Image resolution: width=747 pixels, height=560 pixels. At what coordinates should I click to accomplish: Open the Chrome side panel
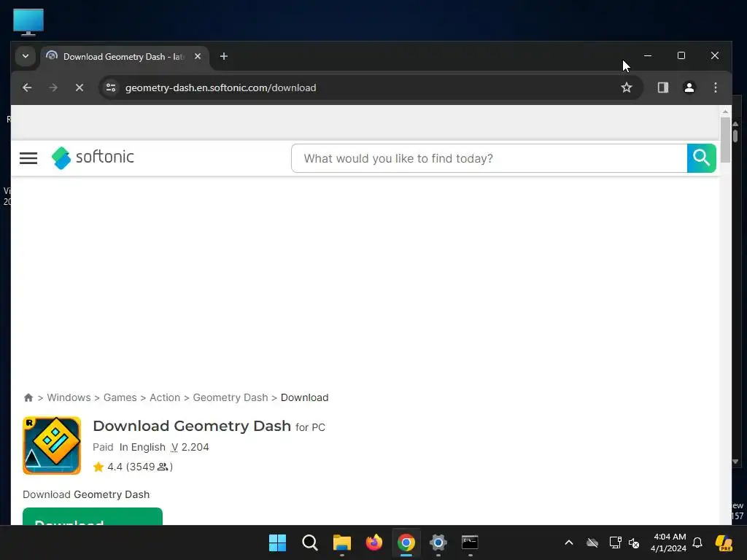(662, 87)
